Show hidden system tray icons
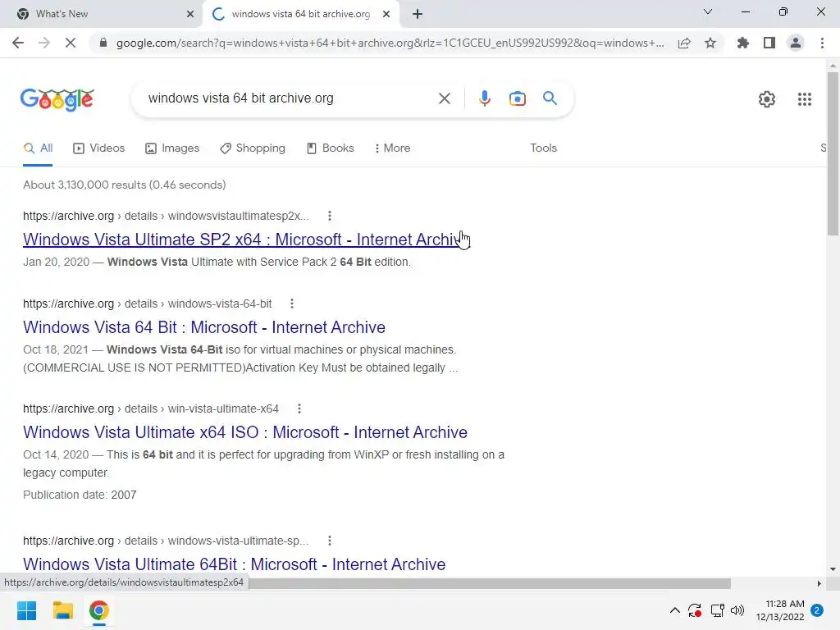This screenshot has height=630, width=840. (x=675, y=610)
